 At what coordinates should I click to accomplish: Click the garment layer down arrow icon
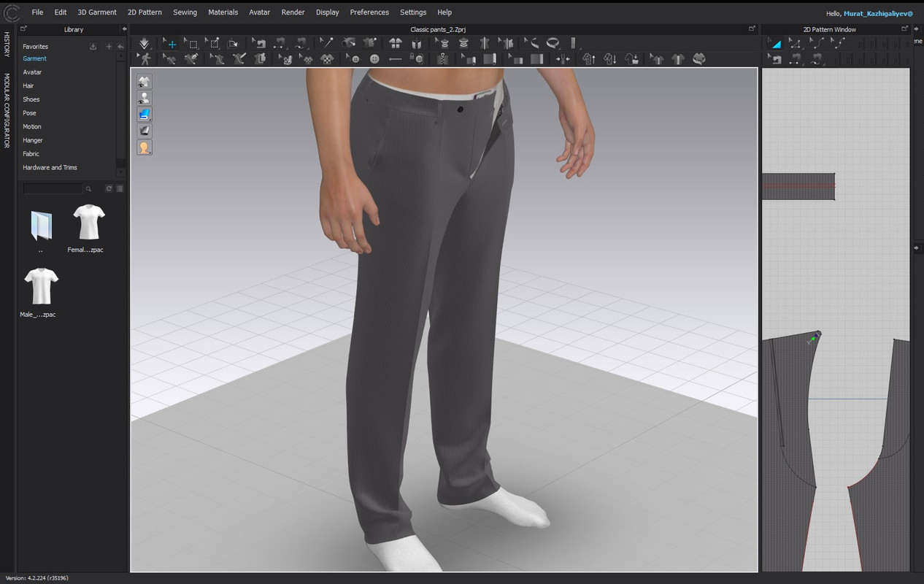[x=611, y=58]
